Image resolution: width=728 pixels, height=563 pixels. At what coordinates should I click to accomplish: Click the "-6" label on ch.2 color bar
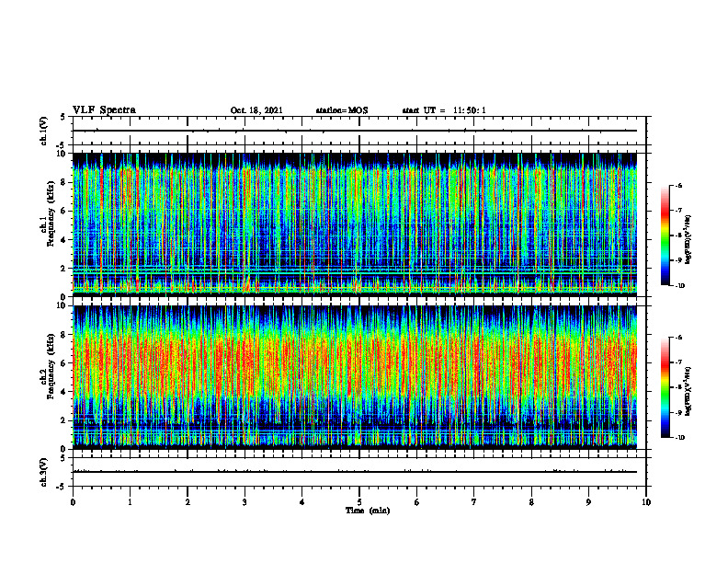pyautogui.click(x=678, y=338)
